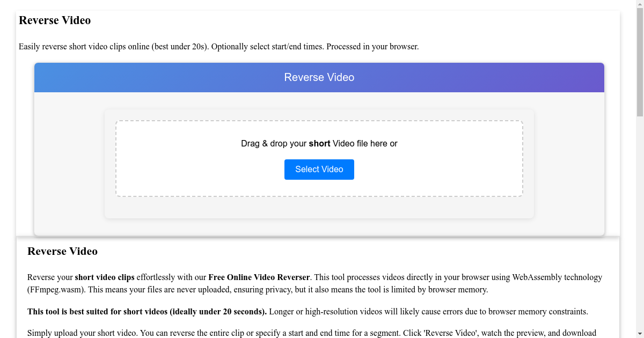This screenshot has height=338, width=644.
Task: Click the lower Reverse Video section heading
Action: pos(62,251)
